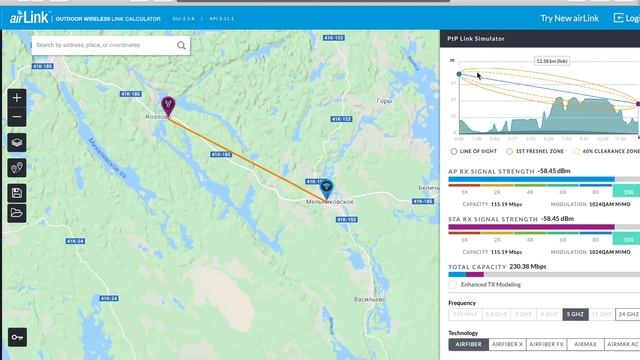This screenshot has height=360, width=640.
Task: Click the PtP Link Simulator header
Action: coord(476,39)
